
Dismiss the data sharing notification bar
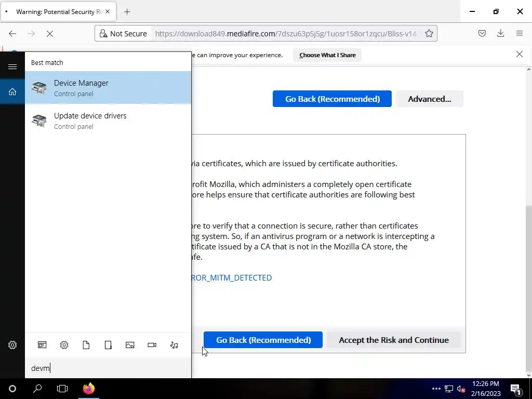pyautogui.click(x=520, y=54)
